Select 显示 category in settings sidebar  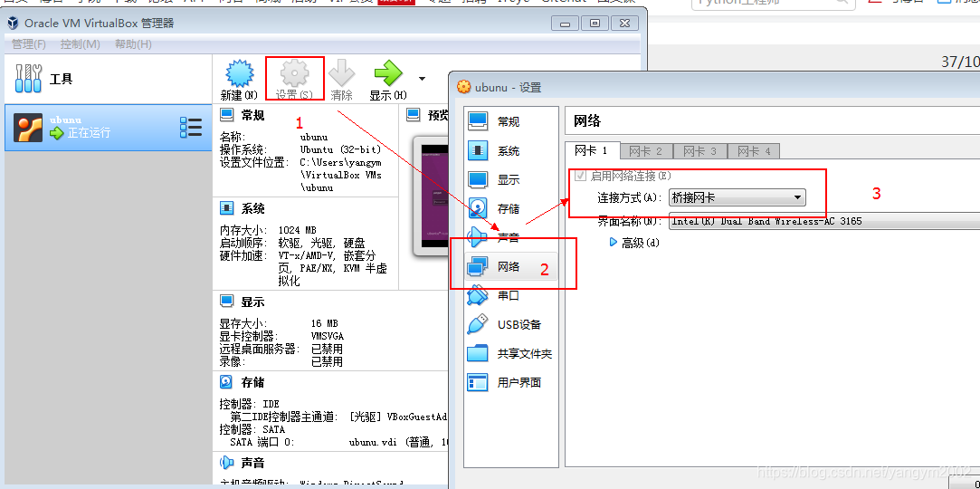coord(511,180)
